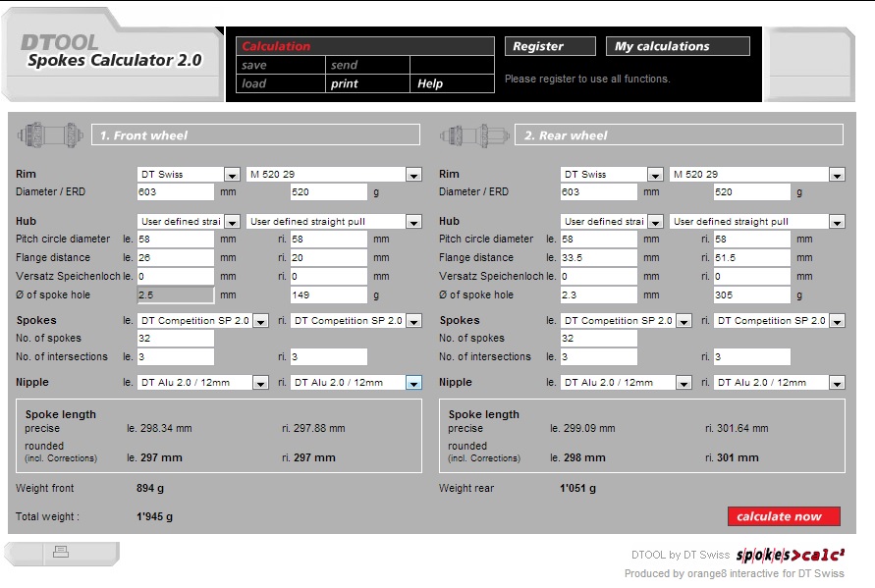Expand rear wheel rim model M 520 29 dropdown
Screen dimensions: 875x588
(836, 175)
